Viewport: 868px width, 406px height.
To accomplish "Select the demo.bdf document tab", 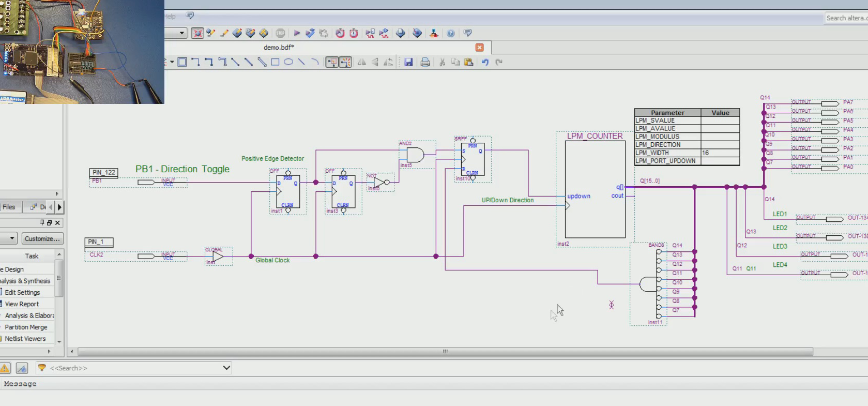I will [279, 48].
